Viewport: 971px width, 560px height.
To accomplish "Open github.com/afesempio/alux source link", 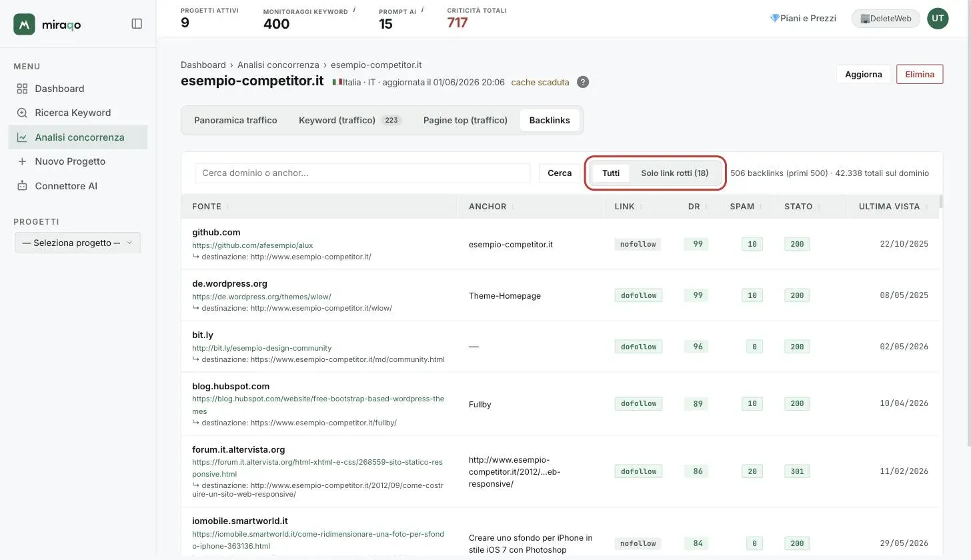I will pyautogui.click(x=253, y=245).
